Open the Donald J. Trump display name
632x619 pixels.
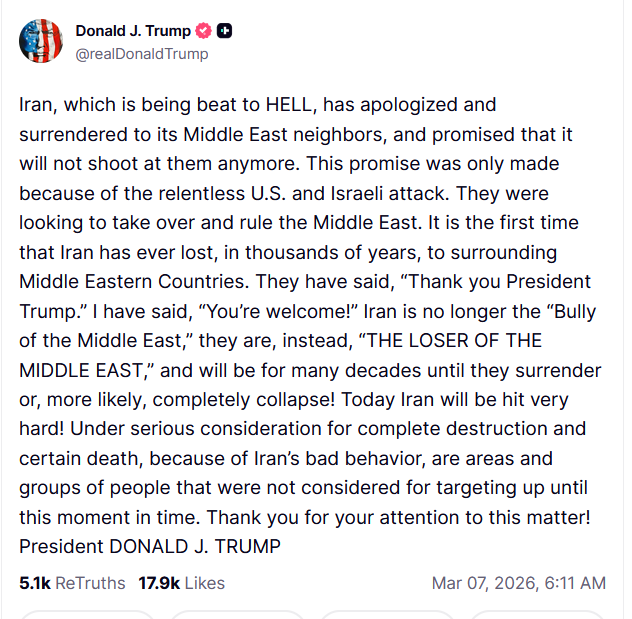pos(133,32)
